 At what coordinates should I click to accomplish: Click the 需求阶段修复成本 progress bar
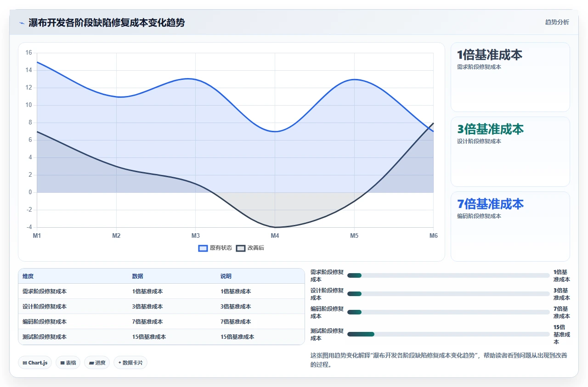pos(448,275)
